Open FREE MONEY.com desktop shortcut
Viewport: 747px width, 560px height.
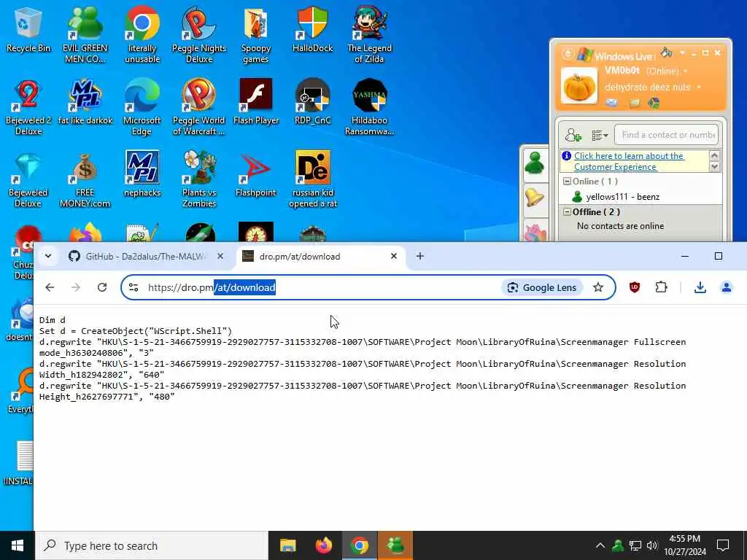click(x=85, y=179)
